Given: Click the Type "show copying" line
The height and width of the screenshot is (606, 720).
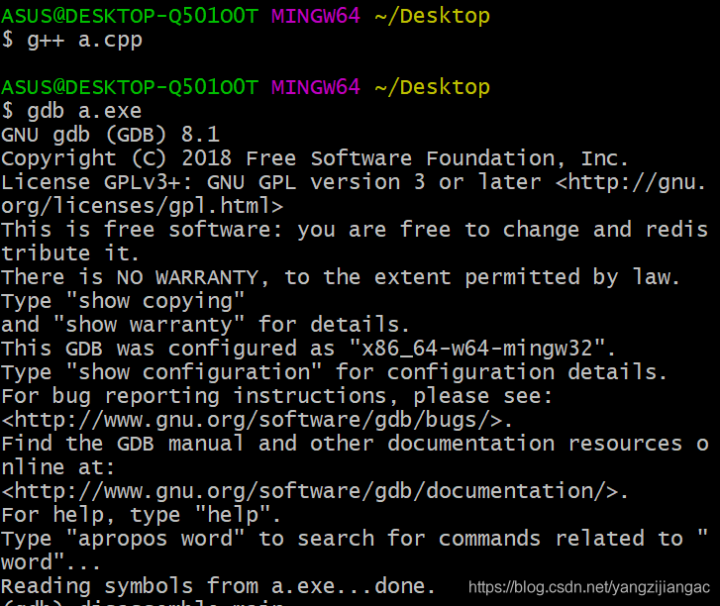Looking at the screenshot, I should click(x=123, y=302).
